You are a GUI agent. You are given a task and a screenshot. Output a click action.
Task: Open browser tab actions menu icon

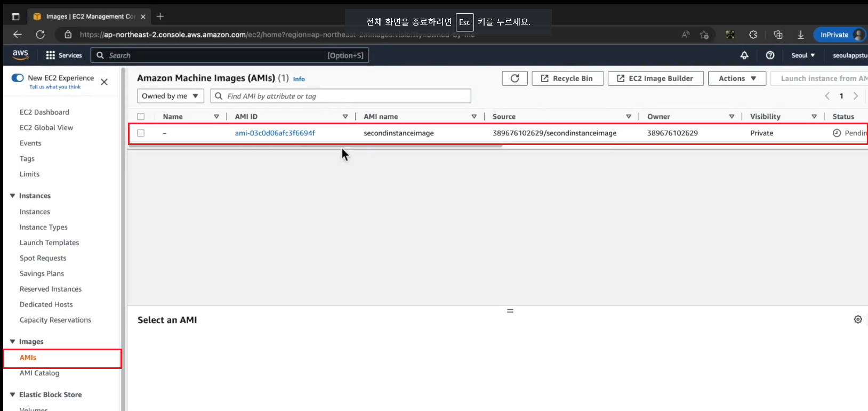click(x=15, y=17)
